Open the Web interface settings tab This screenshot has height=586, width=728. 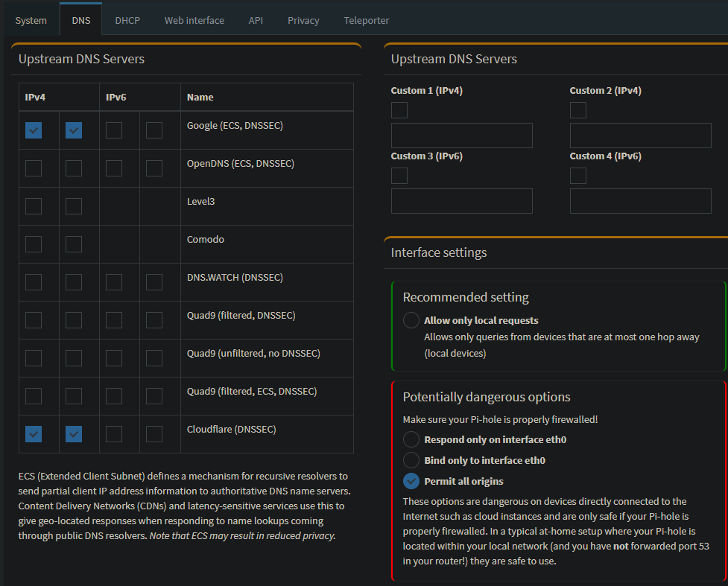coord(194,20)
